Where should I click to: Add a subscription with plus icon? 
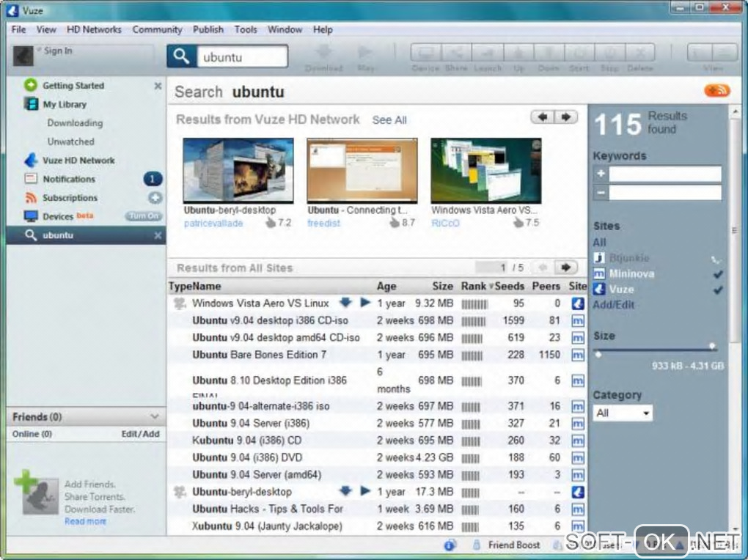(x=155, y=197)
